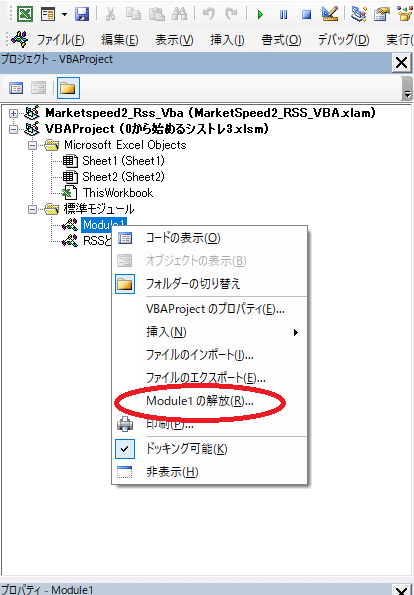Screen dimensions: 414x595
Task: Click View Object icon in project panel
Action: pyautogui.click(x=39, y=88)
